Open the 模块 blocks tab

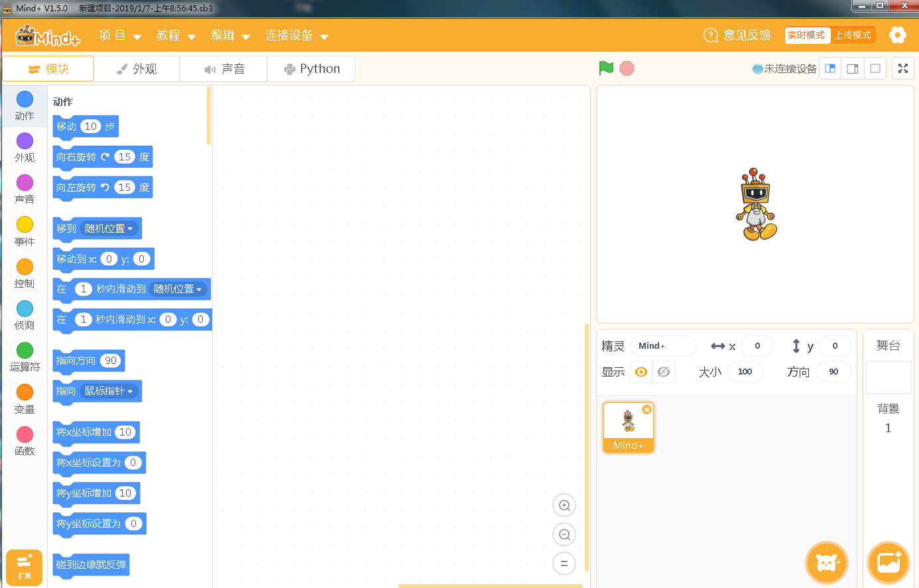point(48,69)
